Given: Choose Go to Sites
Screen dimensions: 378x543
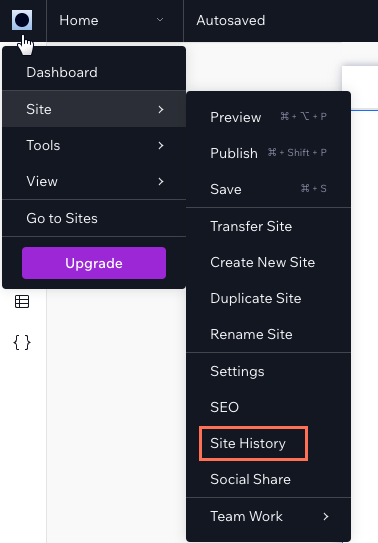Looking at the screenshot, I should (x=94, y=218).
